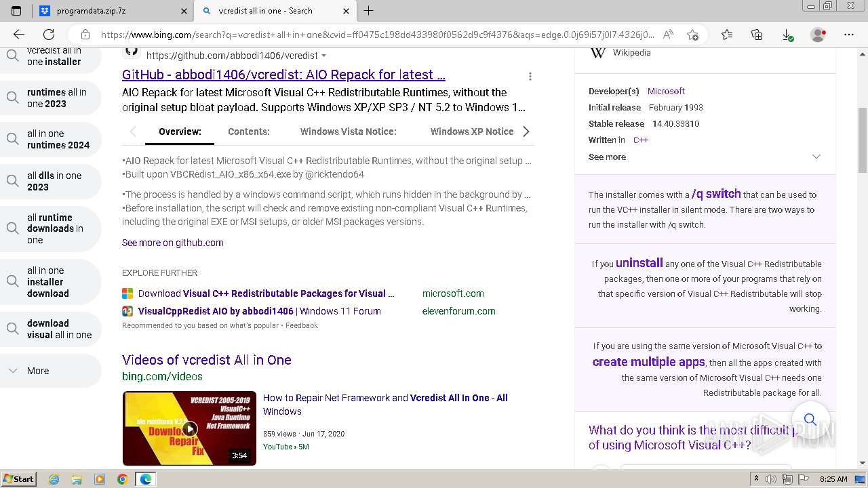Image resolution: width=868 pixels, height=488 pixels.
Task: Select the Windows Vista Notice: tab
Action: tap(349, 131)
